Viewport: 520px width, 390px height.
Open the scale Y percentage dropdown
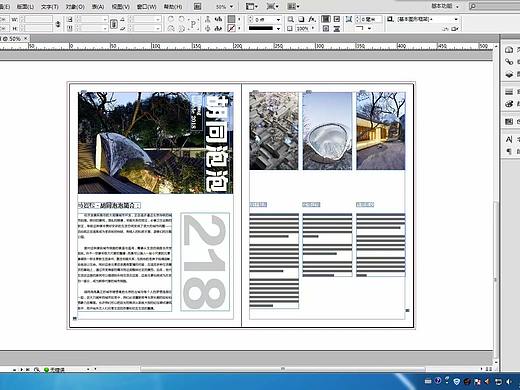click(x=105, y=29)
